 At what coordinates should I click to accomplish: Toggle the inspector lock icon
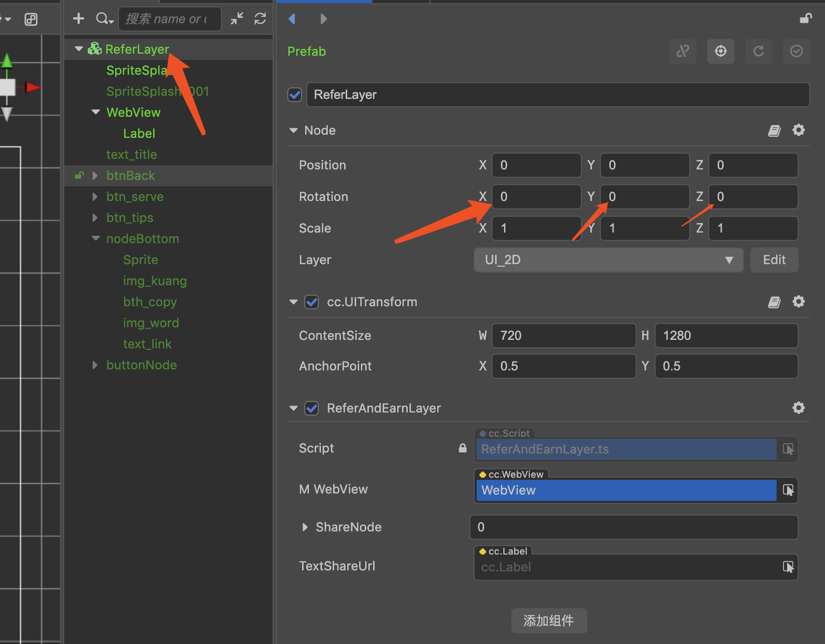tap(806, 19)
